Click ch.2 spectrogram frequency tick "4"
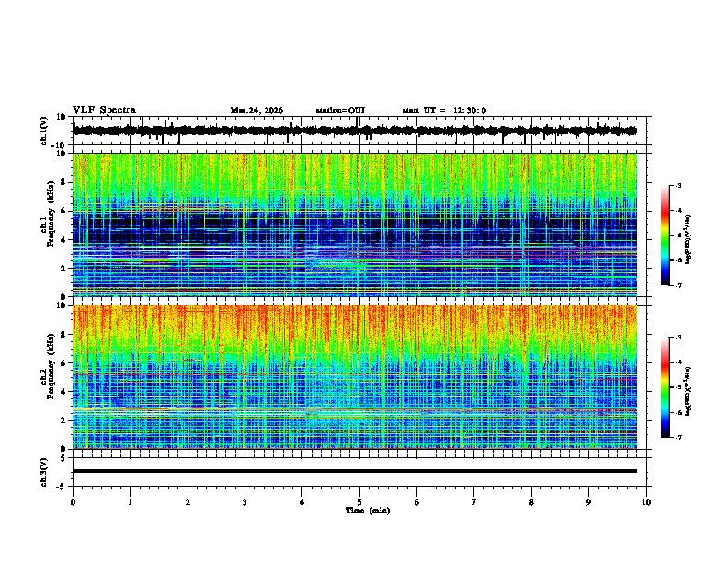Screen dimensions: 728x563 coord(64,392)
